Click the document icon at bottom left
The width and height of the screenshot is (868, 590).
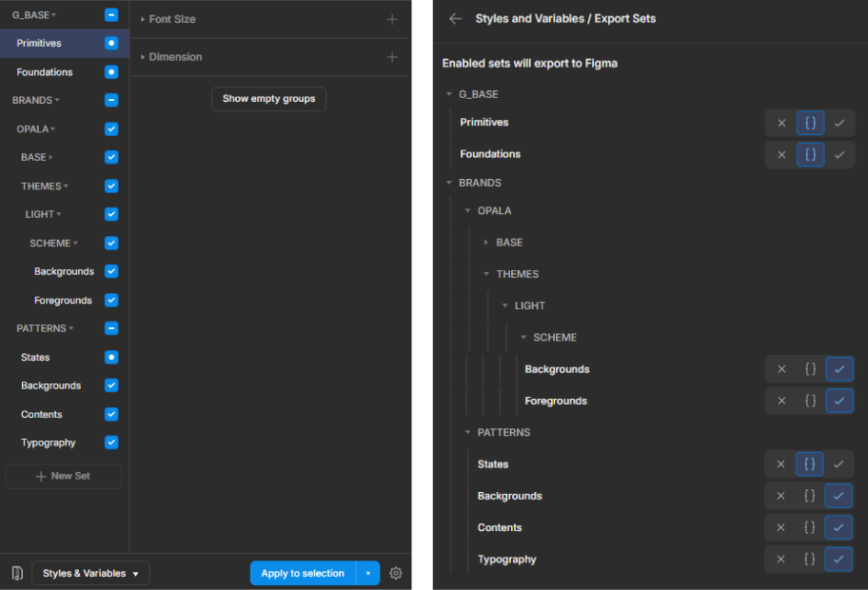(x=17, y=573)
